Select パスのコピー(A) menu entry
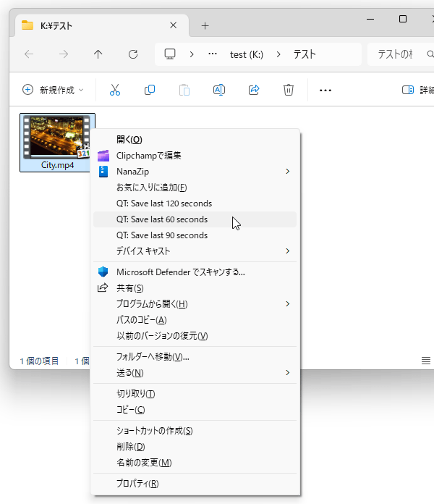The height and width of the screenshot is (504, 434). pos(195,320)
